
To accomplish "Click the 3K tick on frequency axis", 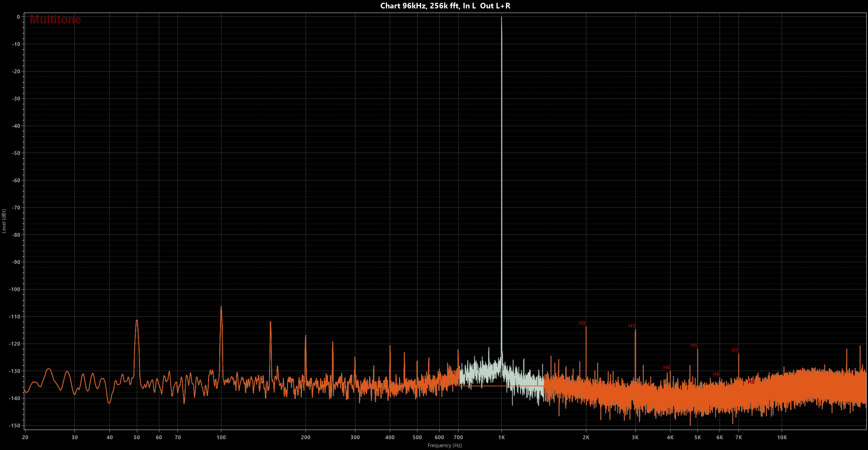I will tap(635, 437).
